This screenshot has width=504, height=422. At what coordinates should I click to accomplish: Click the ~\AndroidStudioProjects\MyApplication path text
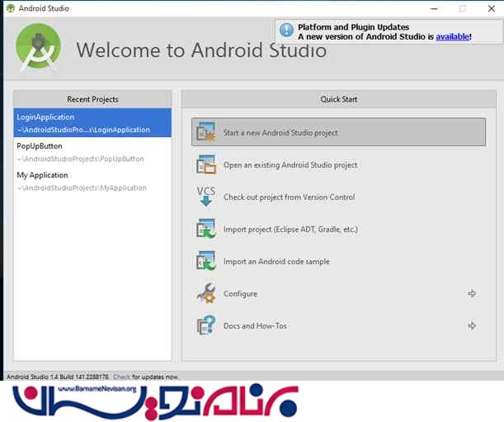(x=82, y=187)
